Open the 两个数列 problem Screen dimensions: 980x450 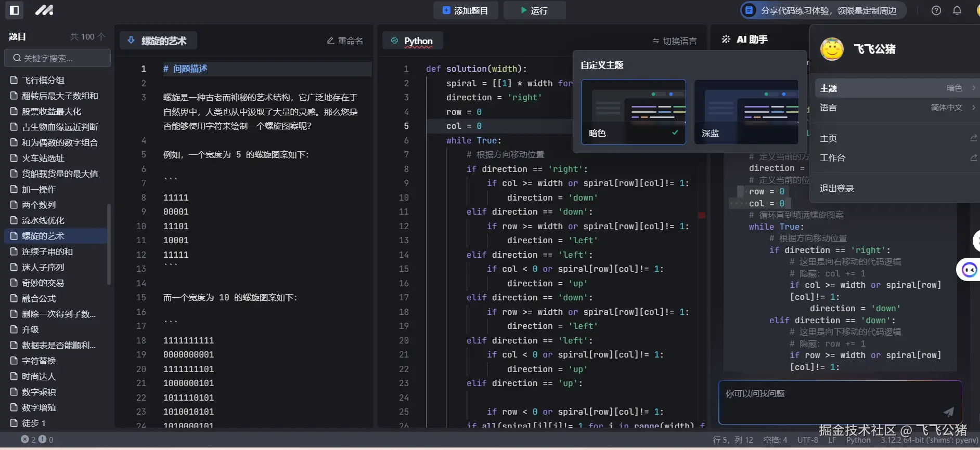point(56,205)
